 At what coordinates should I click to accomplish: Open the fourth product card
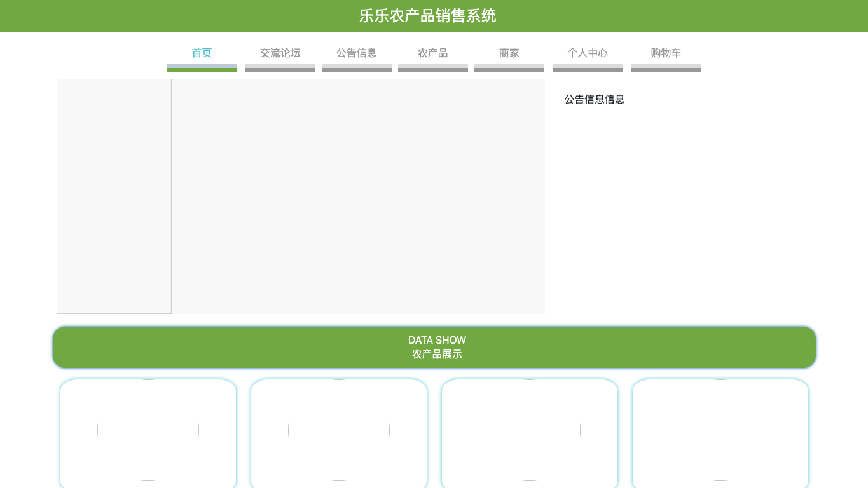[x=720, y=433]
